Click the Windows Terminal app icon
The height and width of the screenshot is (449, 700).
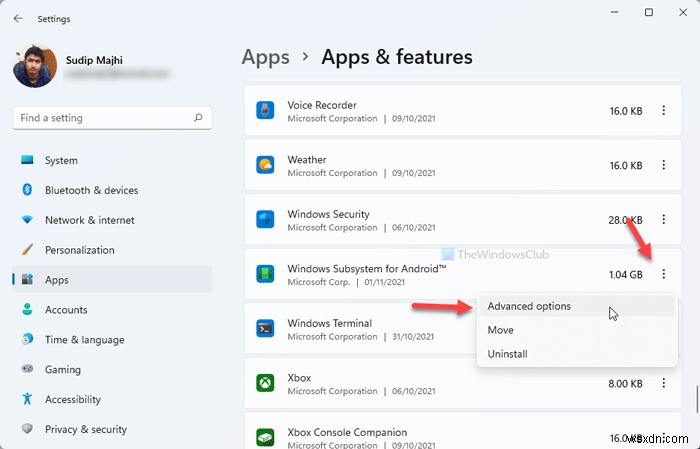pyautogui.click(x=265, y=329)
